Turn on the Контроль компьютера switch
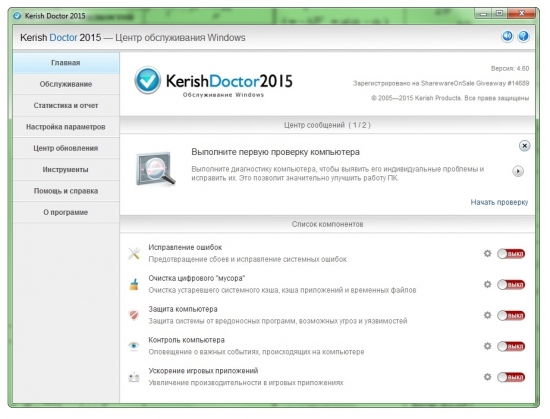 (x=511, y=346)
